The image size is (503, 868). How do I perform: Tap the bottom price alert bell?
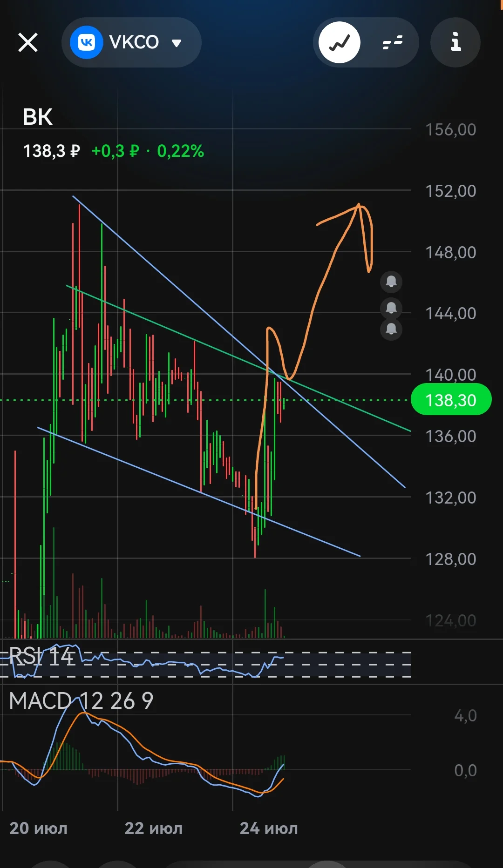click(x=391, y=330)
